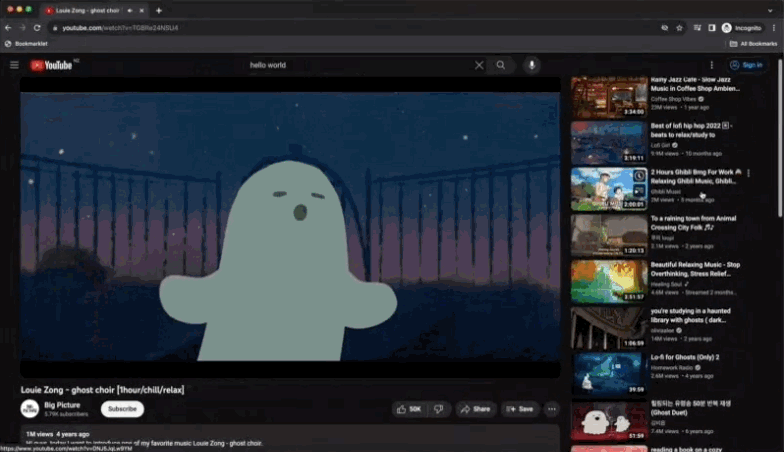The width and height of the screenshot is (784, 452).
Task: Open Chrome's three-dot menu
Action: coord(774,28)
